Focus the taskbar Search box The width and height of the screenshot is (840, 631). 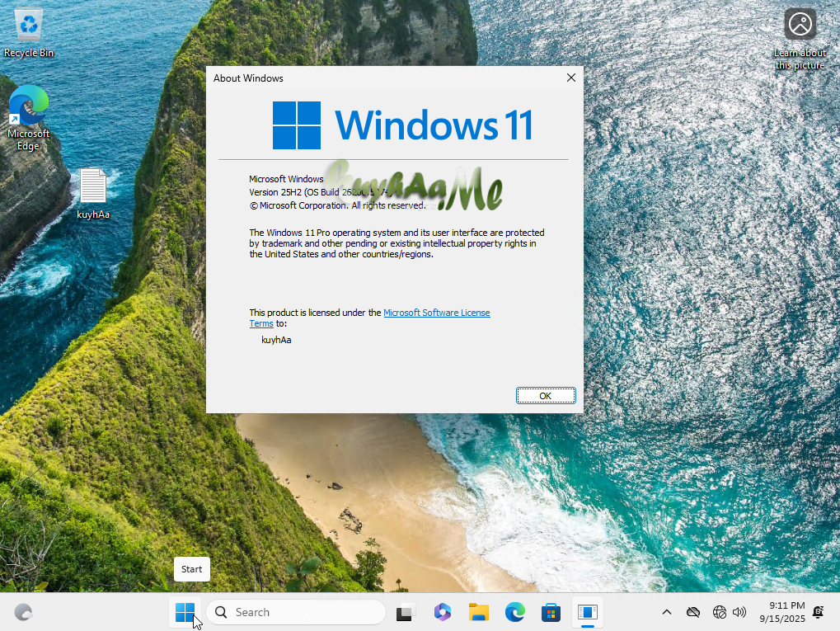(296, 612)
